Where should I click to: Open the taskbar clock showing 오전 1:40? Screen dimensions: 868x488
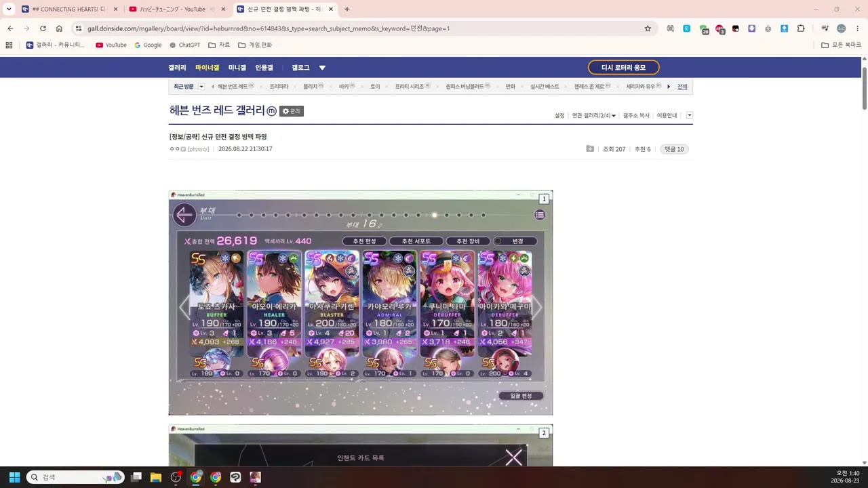pyautogui.click(x=846, y=477)
